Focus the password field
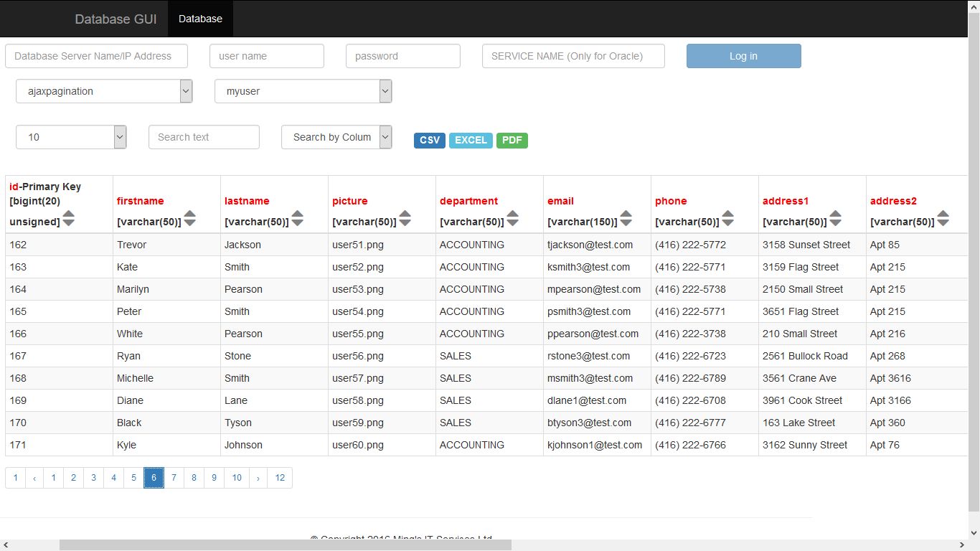Screen dimensions: 980x551 tap(403, 56)
